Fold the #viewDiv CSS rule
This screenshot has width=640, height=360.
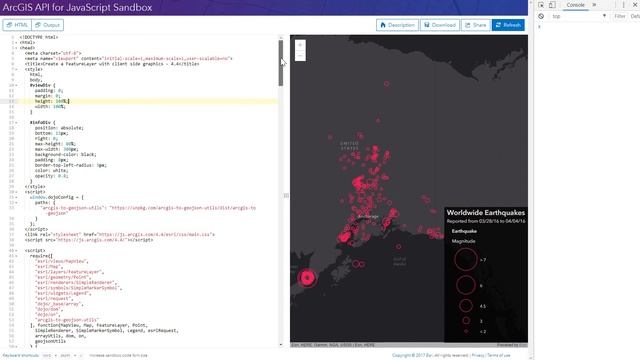coord(16,85)
